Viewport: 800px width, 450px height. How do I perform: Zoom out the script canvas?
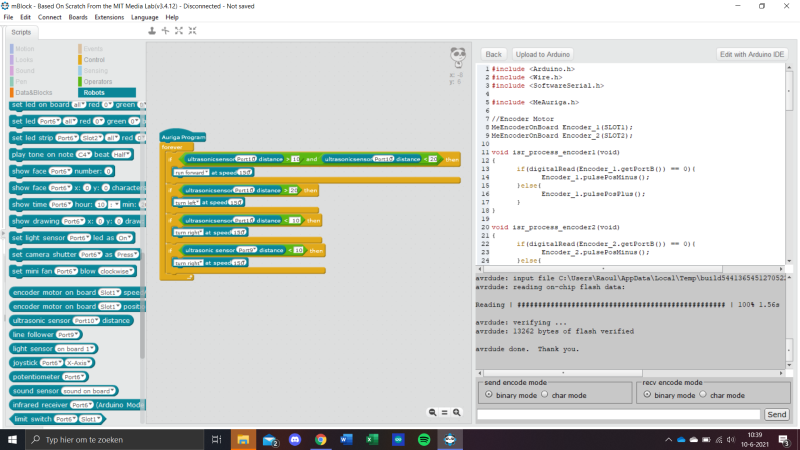[432, 412]
